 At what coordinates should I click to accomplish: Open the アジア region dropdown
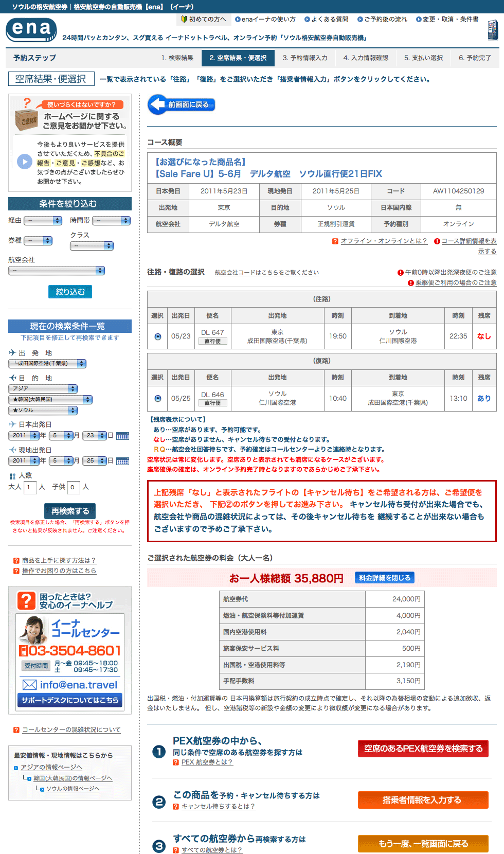pos(43,389)
